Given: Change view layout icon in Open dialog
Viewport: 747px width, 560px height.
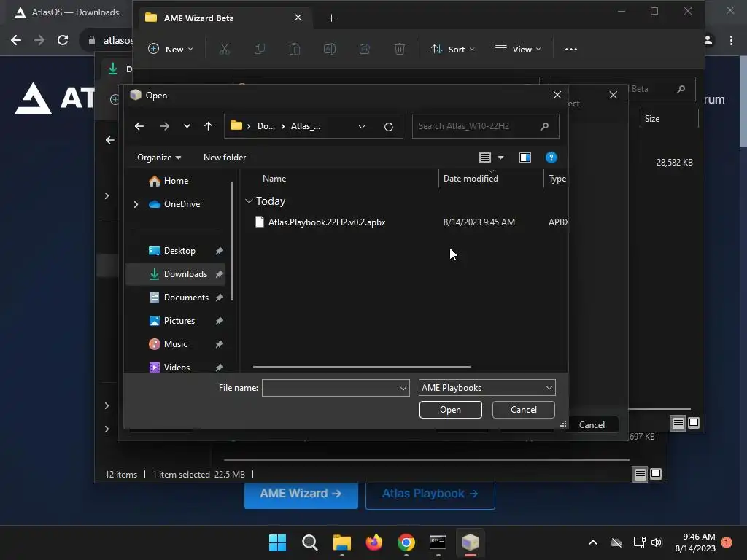Looking at the screenshot, I should pyautogui.click(x=485, y=157).
